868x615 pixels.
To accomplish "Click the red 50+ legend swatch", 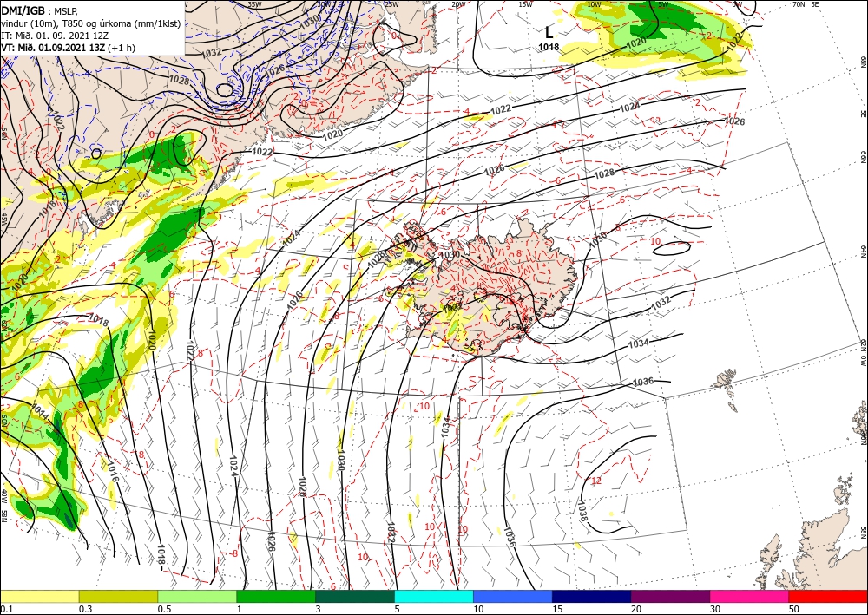I will point(827,596).
